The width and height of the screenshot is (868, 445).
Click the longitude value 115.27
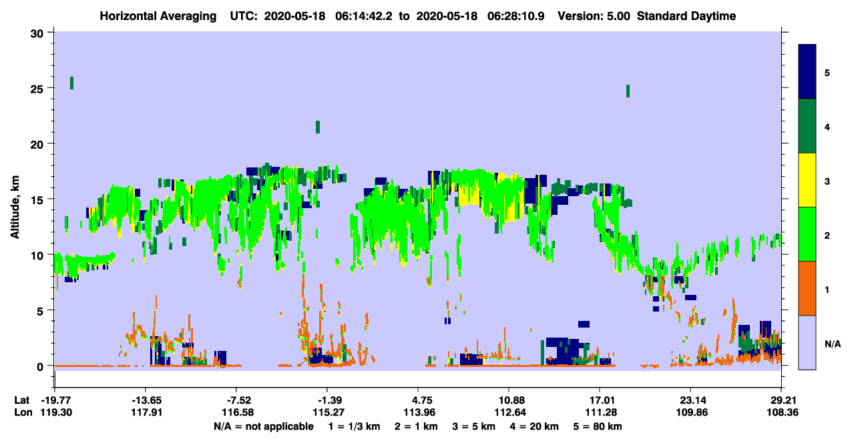pos(327,412)
